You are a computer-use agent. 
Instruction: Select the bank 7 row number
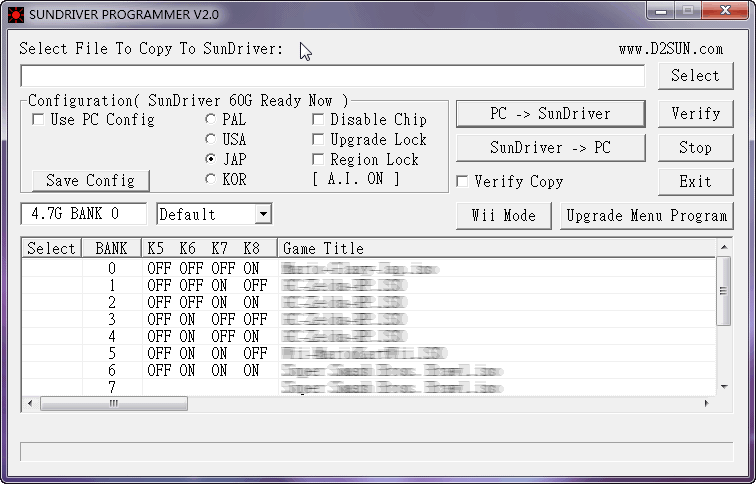click(x=112, y=387)
